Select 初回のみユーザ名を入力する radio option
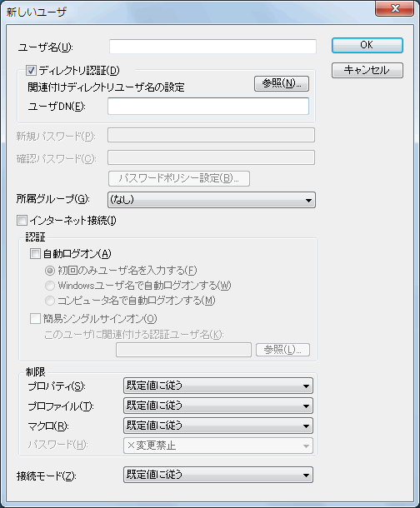The image size is (420, 508). (x=50, y=270)
